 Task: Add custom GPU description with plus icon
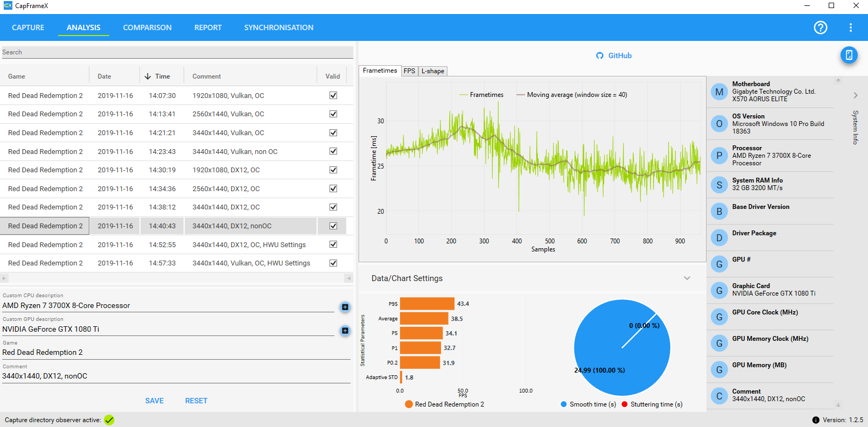point(345,331)
